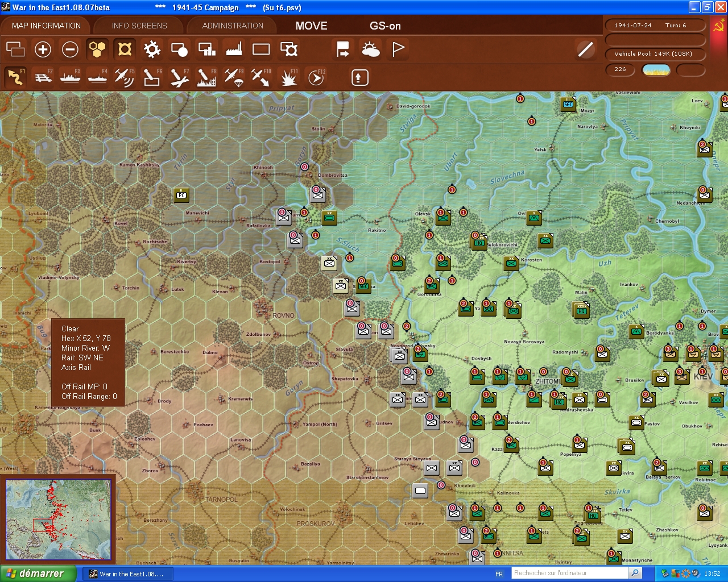Click the FR language indicator
The width and height of the screenshot is (728, 582).
(x=499, y=574)
